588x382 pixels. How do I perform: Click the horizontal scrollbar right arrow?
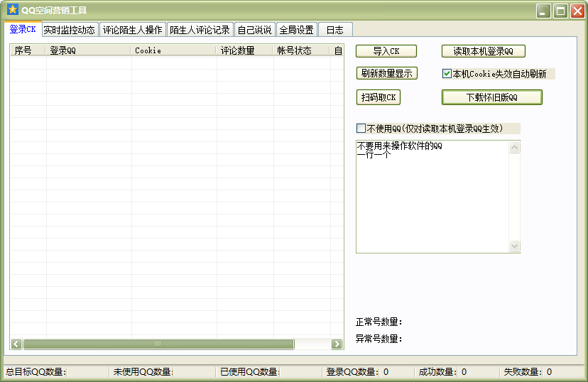click(x=337, y=344)
